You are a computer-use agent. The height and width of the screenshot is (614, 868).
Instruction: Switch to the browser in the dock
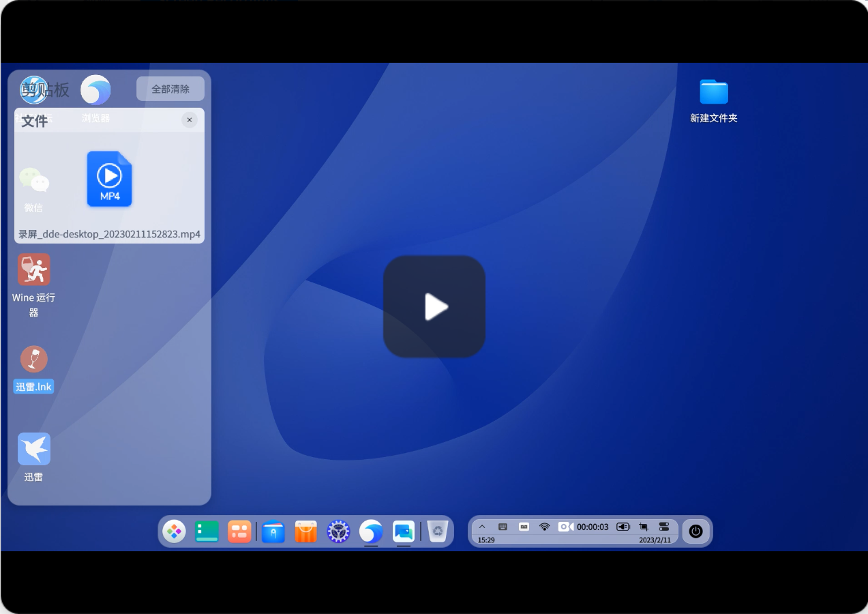click(x=371, y=531)
